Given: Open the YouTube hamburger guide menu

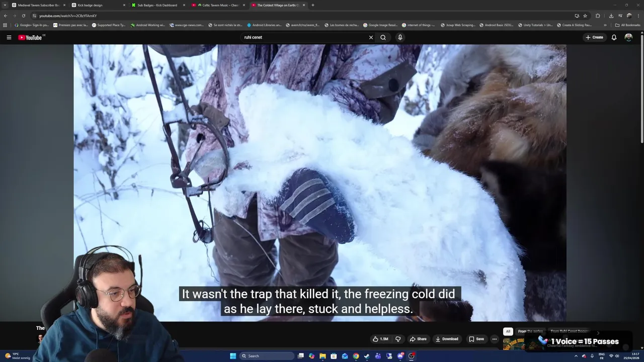Looking at the screenshot, I should [9, 37].
